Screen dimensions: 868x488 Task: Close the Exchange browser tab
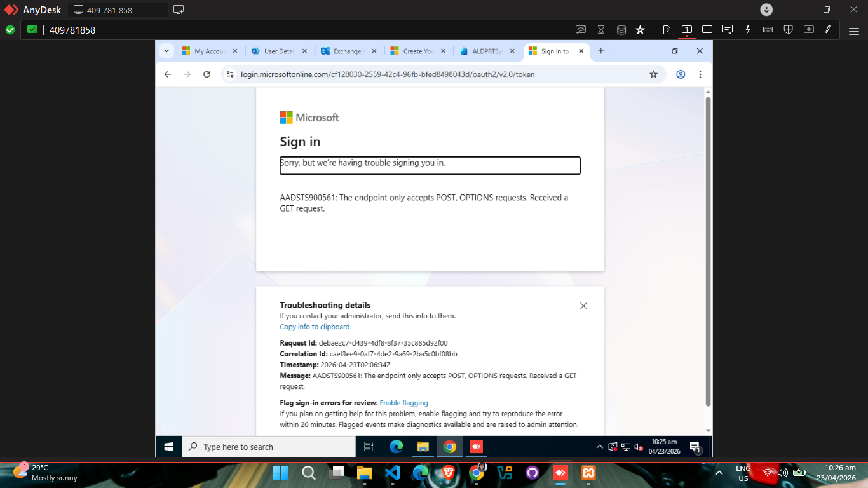[374, 51]
